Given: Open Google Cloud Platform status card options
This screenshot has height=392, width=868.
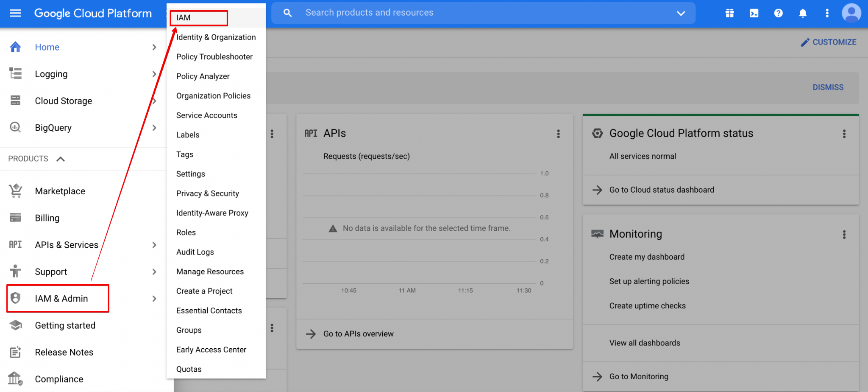Looking at the screenshot, I should pos(844,134).
